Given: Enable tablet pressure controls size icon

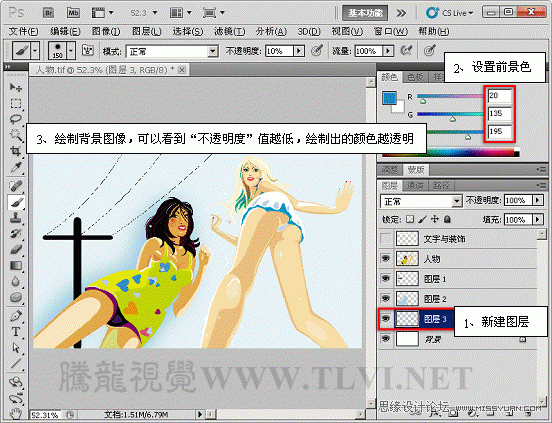Looking at the screenshot, I should click(x=429, y=51).
